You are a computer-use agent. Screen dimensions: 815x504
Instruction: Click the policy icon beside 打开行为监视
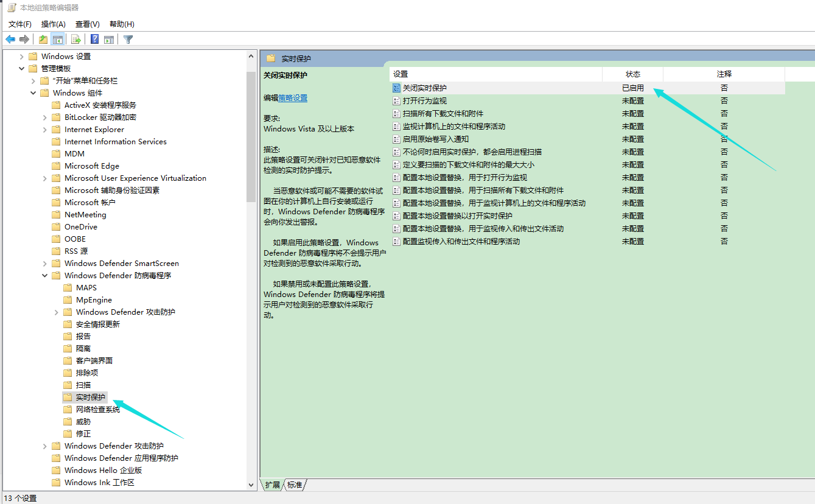pos(397,101)
